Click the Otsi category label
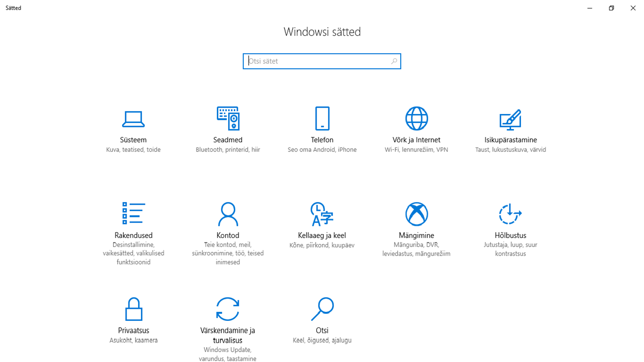The height and width of the screenshot is (362, 644). click(322, 330)
